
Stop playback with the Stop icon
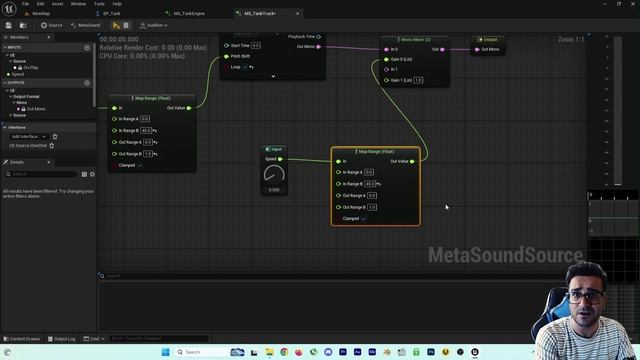(x=126, y=25)
